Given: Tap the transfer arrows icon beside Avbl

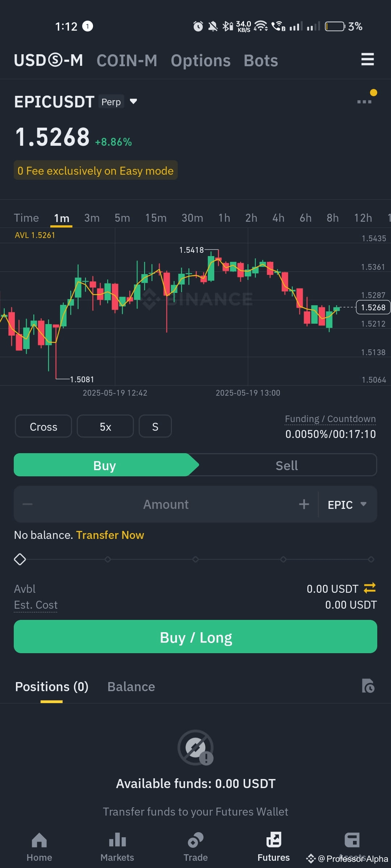Looking at the screenshot, I should point(370,588).
